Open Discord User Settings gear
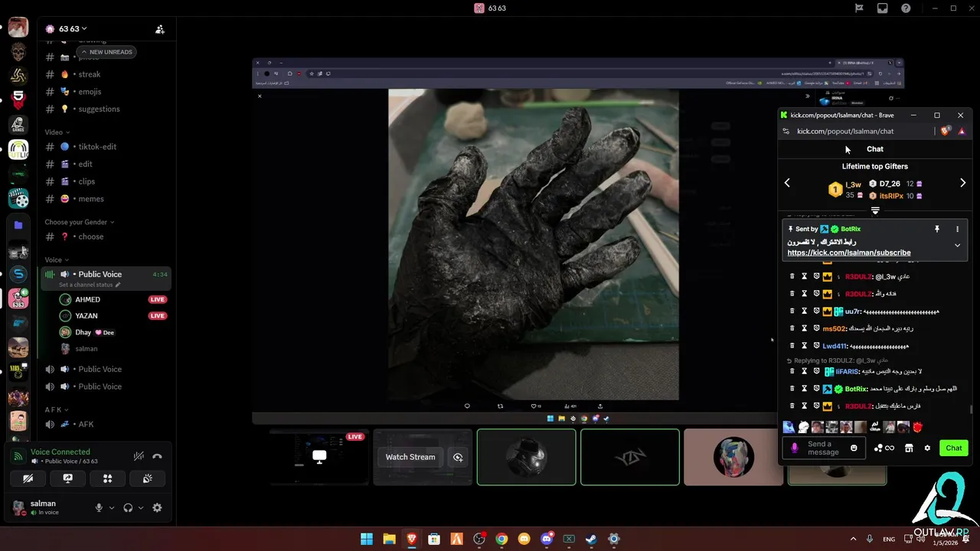Viewport: 980px width, 551px height. pos(157,507)
